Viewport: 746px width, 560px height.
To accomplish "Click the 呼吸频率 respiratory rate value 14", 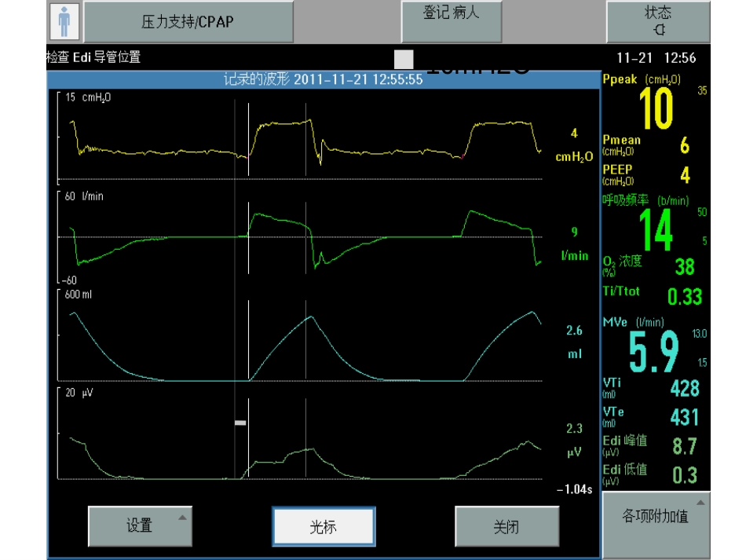I will point(656,230).
